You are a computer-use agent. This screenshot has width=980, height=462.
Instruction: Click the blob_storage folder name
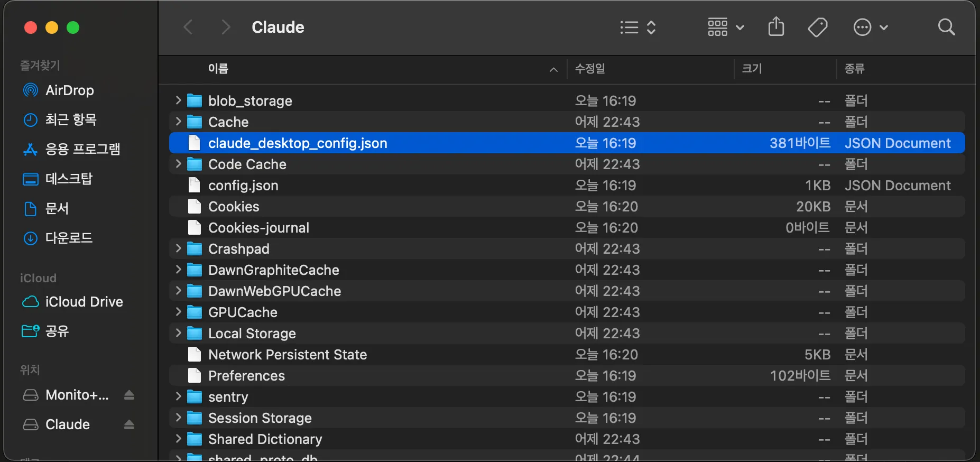tap(250, 101)
